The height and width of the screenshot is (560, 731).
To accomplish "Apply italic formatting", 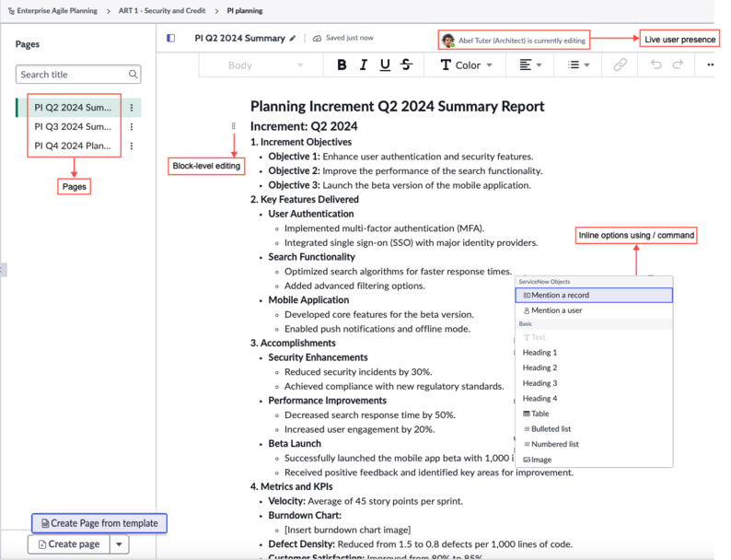I will pos(364,64).
